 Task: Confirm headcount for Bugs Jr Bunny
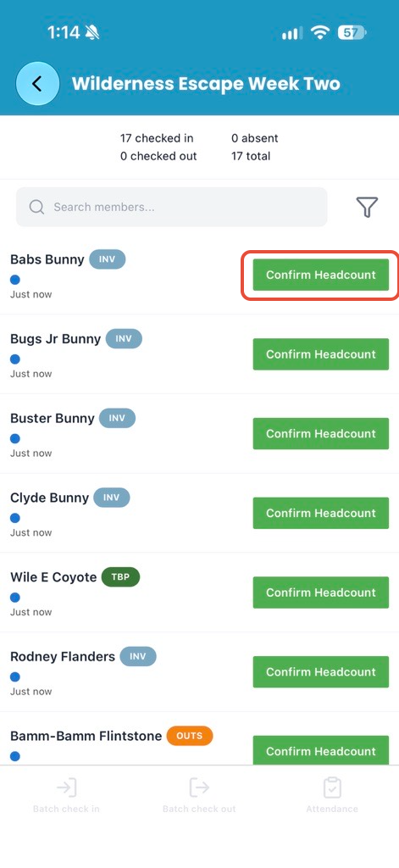pos(321,354)
